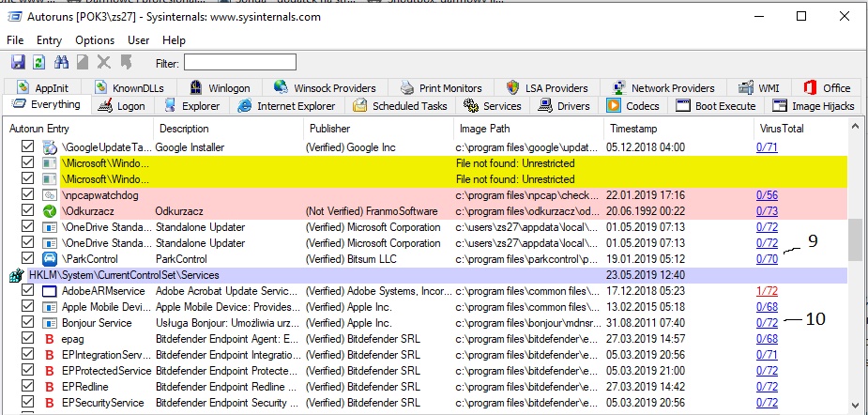Click the Properties page toolbar icon
The height and width of the screenshot is (415, 868).
pos(83,62)
